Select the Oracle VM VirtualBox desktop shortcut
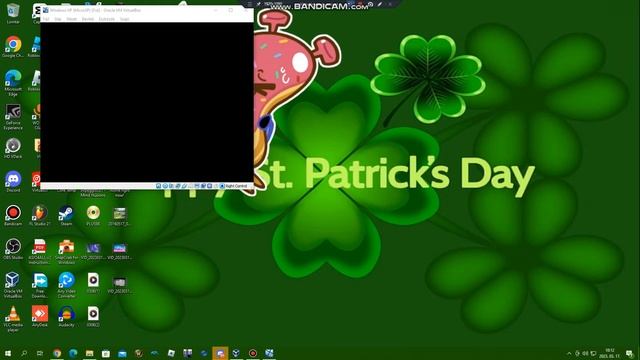640x360 pixels. pyautogui.click(x=13, y=285)
